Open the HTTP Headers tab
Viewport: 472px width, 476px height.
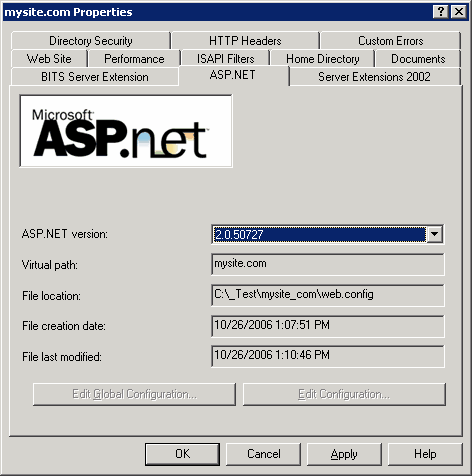tap(245, 41)
